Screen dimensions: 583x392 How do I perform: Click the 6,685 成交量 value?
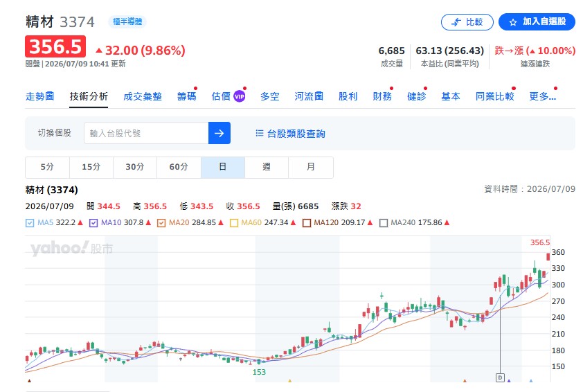(391, 51)
